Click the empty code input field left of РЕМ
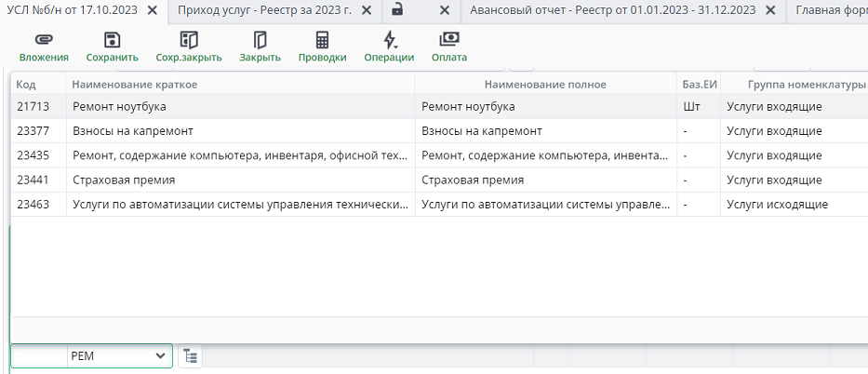Viewport: 868px width, 374px height. point(38,355)
